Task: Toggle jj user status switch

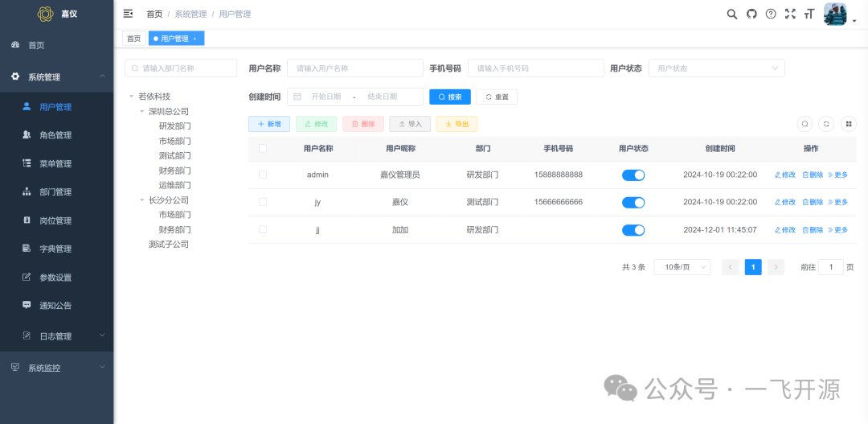Action: tap(633, 230)
